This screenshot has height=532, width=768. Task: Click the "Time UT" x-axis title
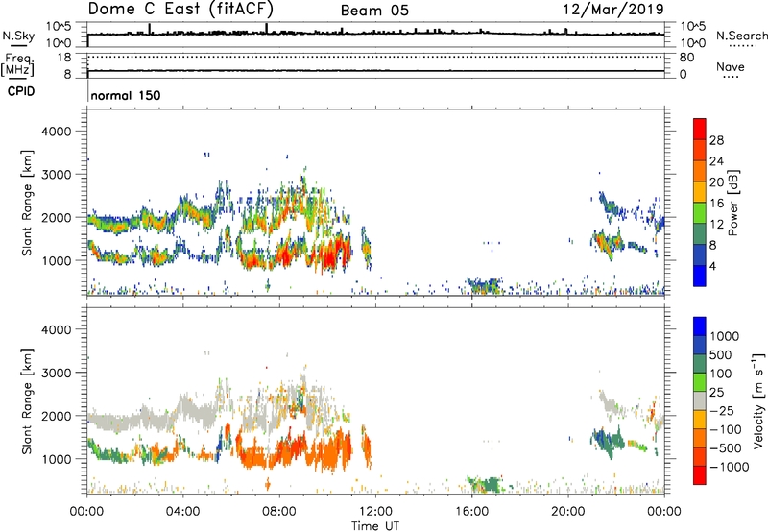coord(375,526)
